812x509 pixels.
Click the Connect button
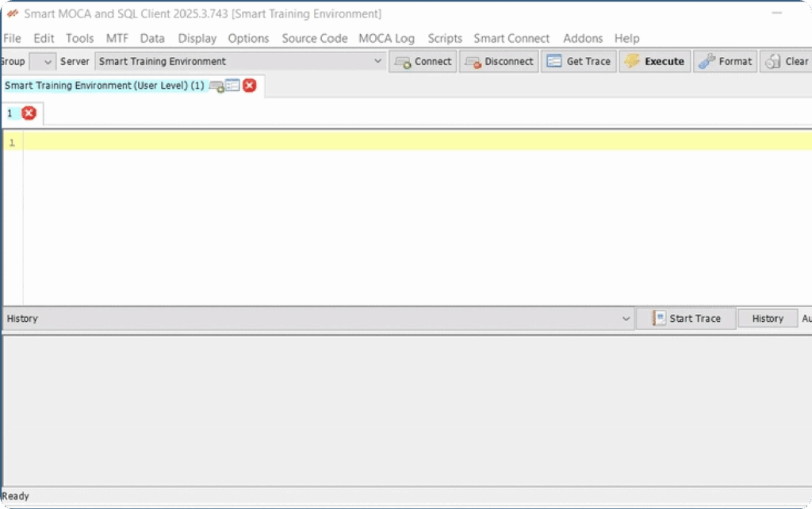pyautogui.click(x=423, y=62)
